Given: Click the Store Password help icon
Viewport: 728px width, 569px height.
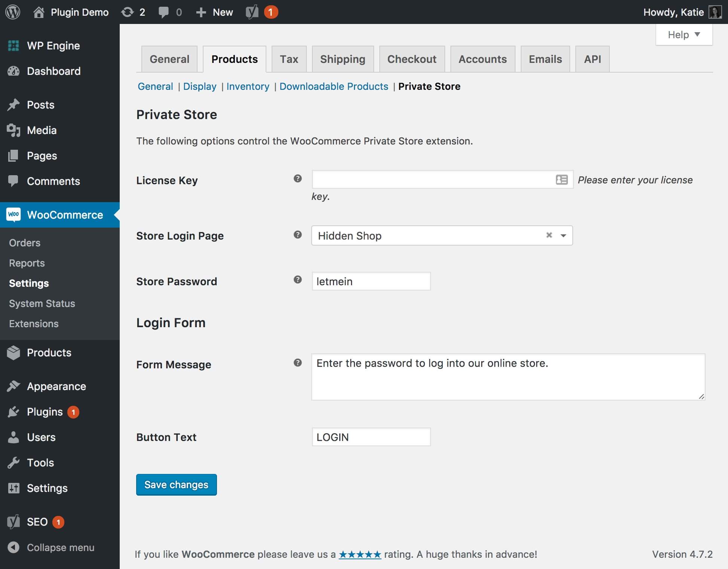Looking at the screenshot, I should point(298,280).
